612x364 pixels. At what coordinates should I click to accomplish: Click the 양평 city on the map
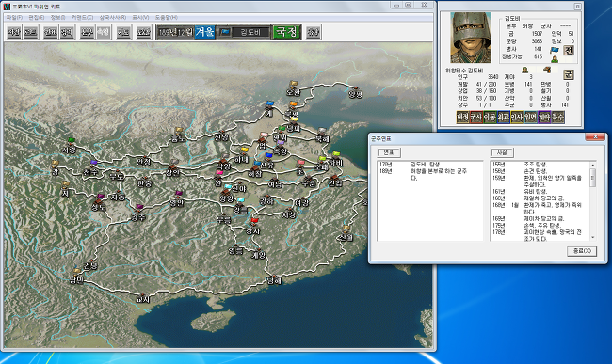[355, 93]
